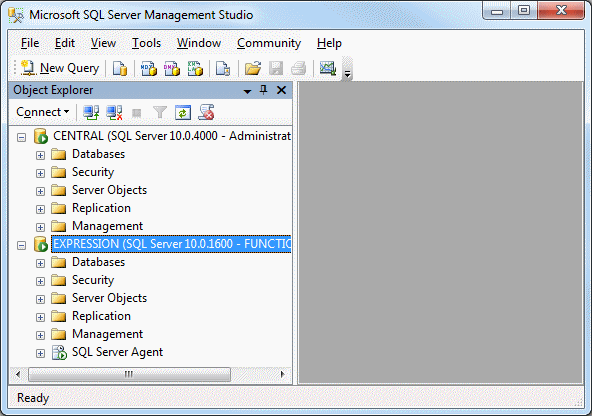Screen dimensions: 592x416
Task: Start a SQL Server Compact query
Action: click(223, 69)
